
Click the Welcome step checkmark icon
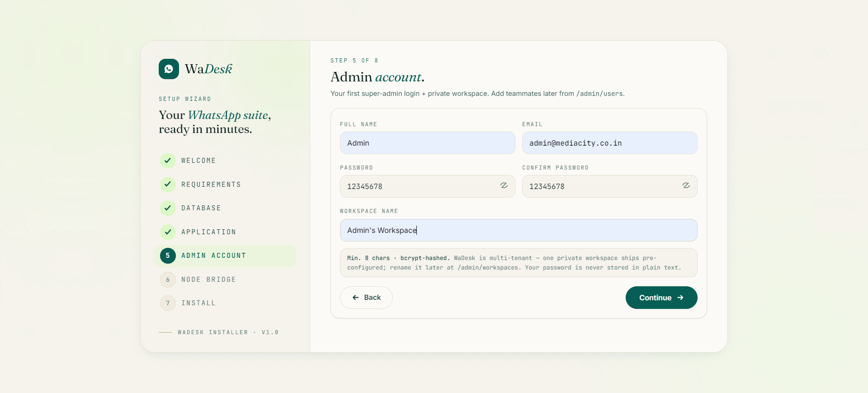point(168,161)
